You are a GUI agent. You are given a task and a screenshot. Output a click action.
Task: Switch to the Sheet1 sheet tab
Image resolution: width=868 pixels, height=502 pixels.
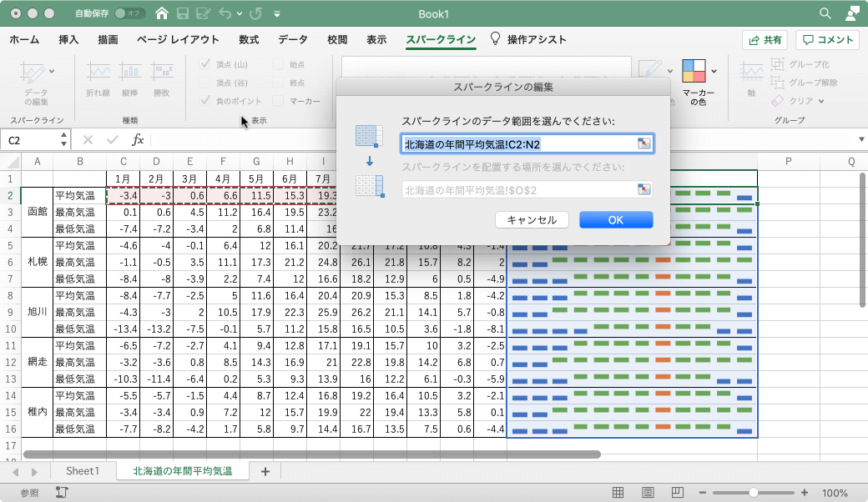pos(83,470)
